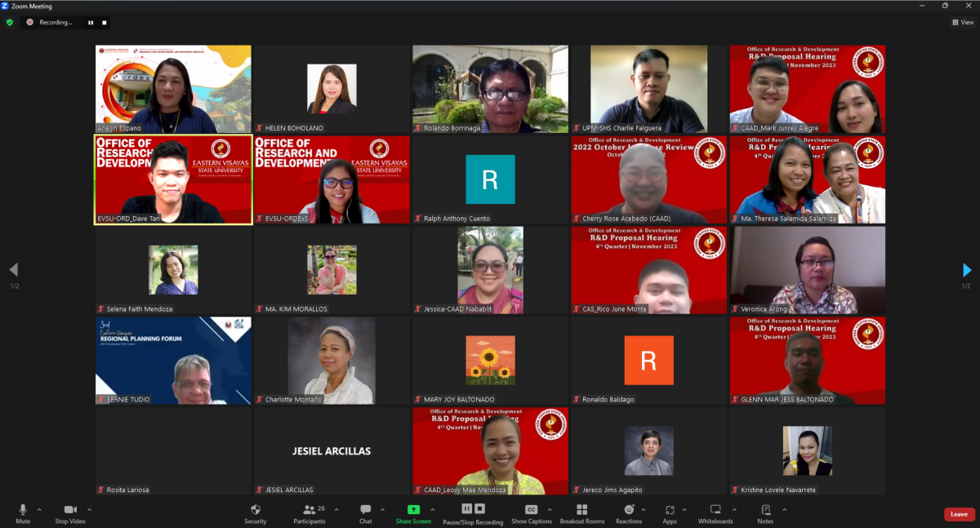Open the Security options icon

(x=255, y=510)
